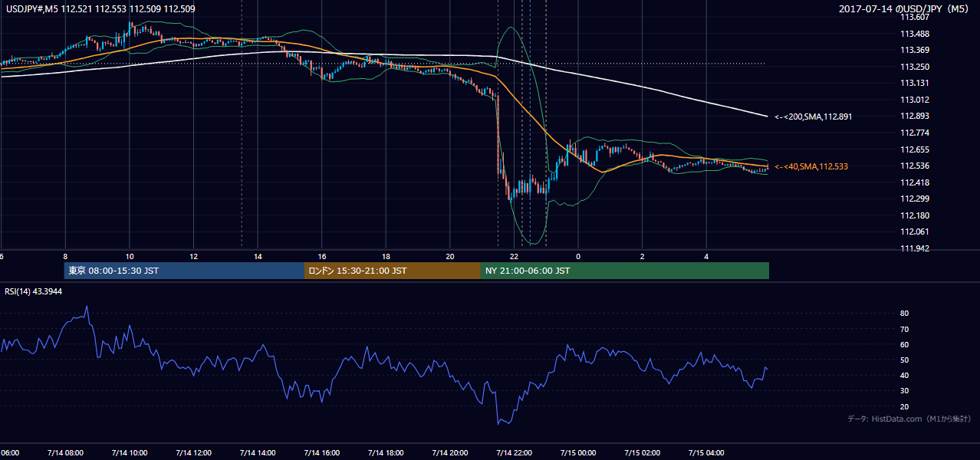
Task: Click price axis value 112.418
Action: click(915, 182)
